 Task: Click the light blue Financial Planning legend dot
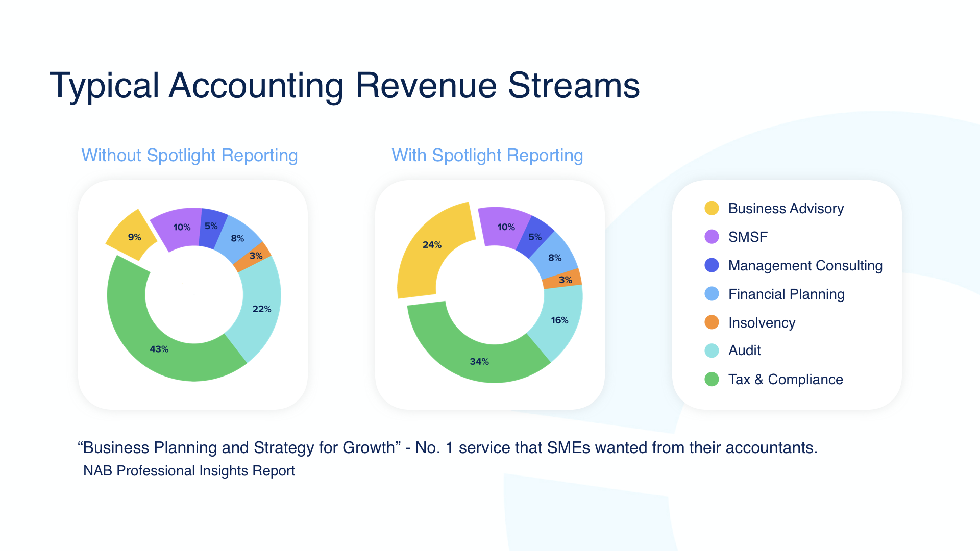[712, 294]
